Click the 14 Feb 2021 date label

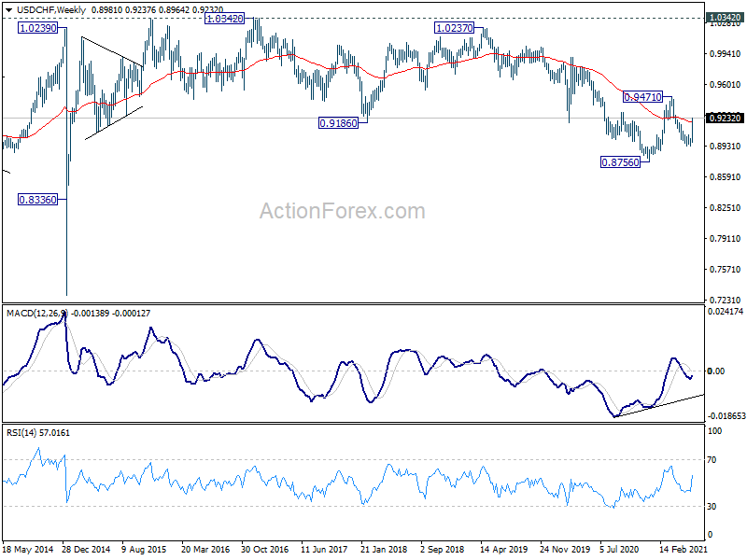(684, 550)
